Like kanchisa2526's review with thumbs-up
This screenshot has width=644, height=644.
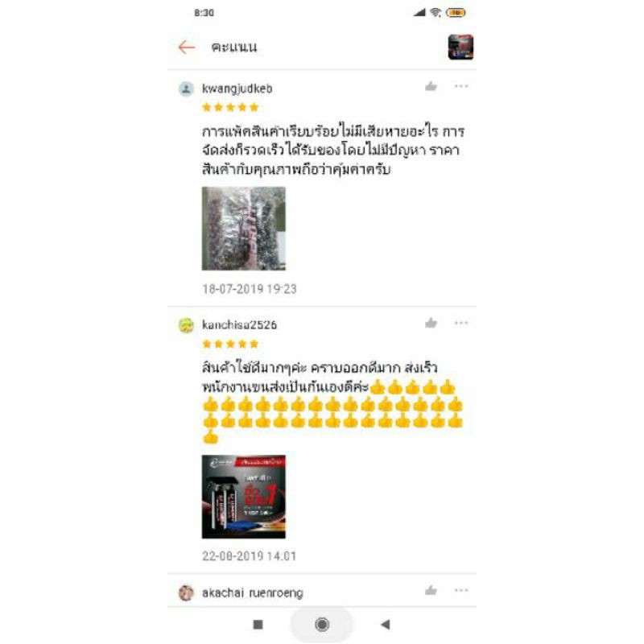tap(431, 323)
